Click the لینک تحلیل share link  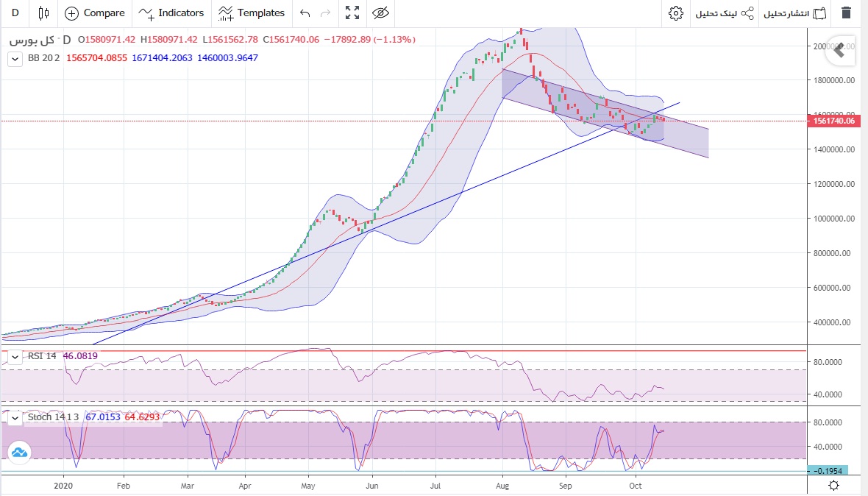coord(725,13)
